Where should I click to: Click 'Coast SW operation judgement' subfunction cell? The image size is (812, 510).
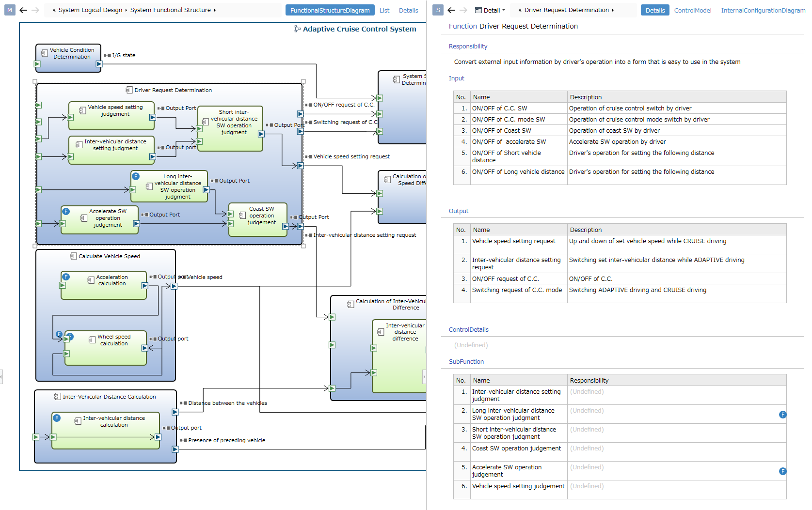[x=519, y=452]
